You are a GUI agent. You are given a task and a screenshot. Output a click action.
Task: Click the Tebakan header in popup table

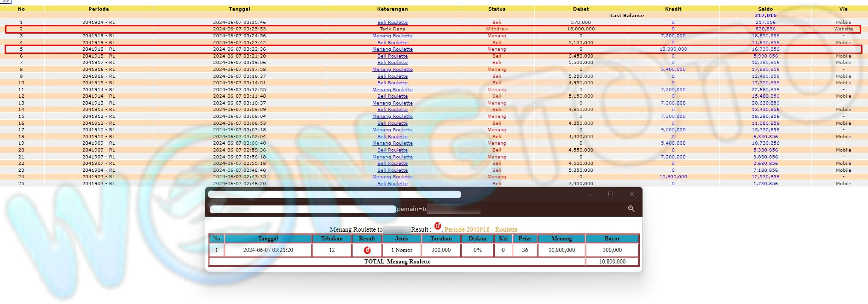[x=331, y=239]
